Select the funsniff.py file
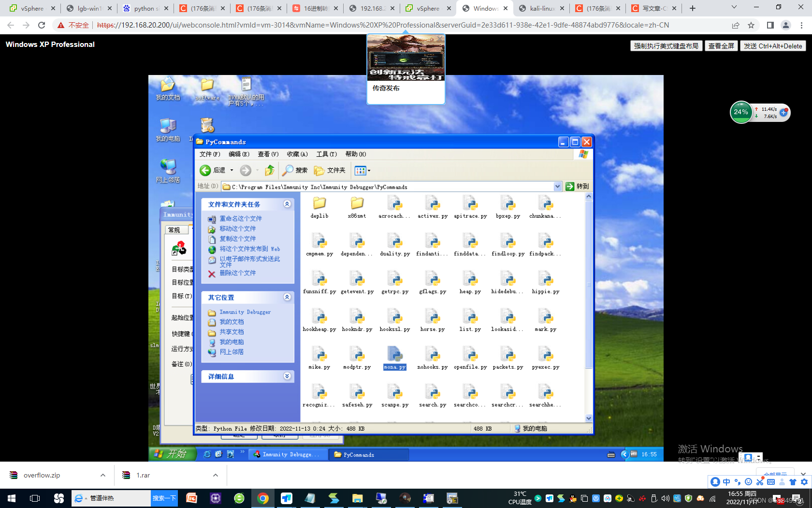This screenshot has height=508, width=812. click(x=319, y=283)
